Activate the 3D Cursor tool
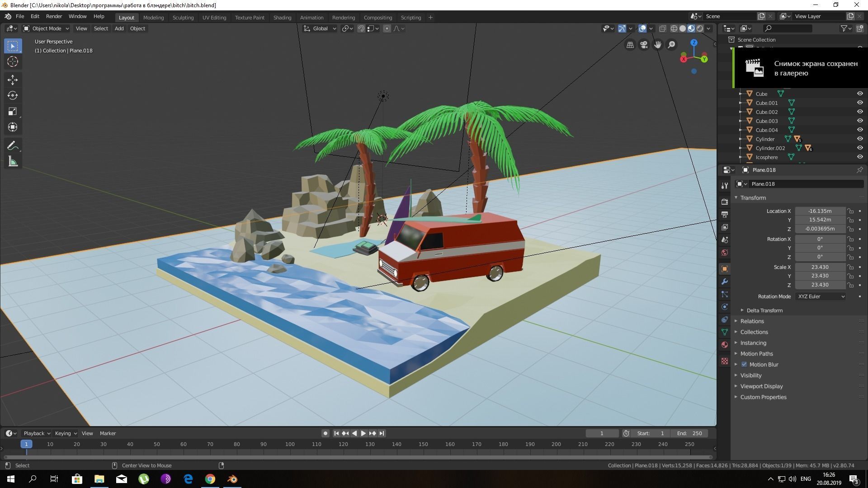 pyautogui.click(x=13, y=61)
